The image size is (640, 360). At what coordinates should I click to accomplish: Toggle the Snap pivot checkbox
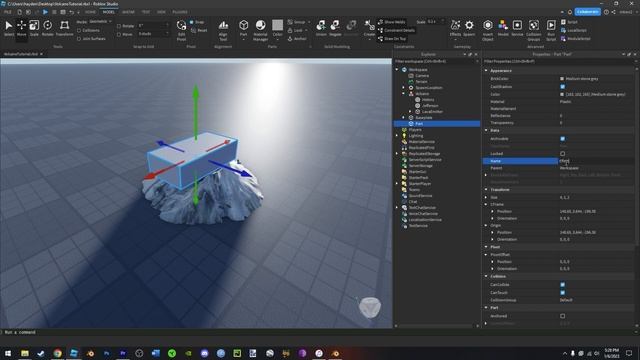click(191, 22)
